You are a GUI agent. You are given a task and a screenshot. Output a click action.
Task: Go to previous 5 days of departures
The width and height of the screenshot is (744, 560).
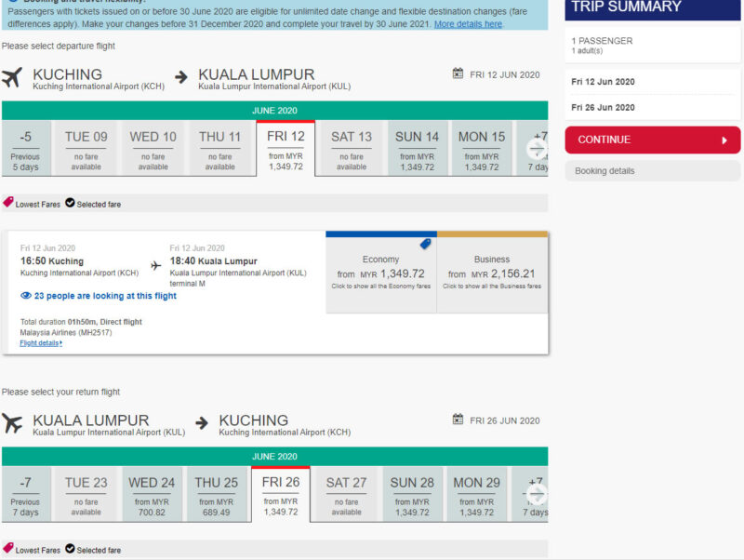[26, 149]
